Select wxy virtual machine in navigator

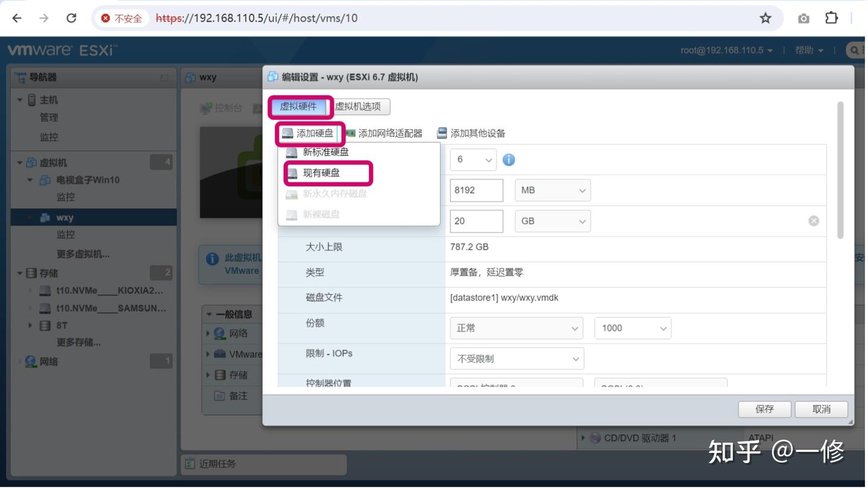coord(93,218)
